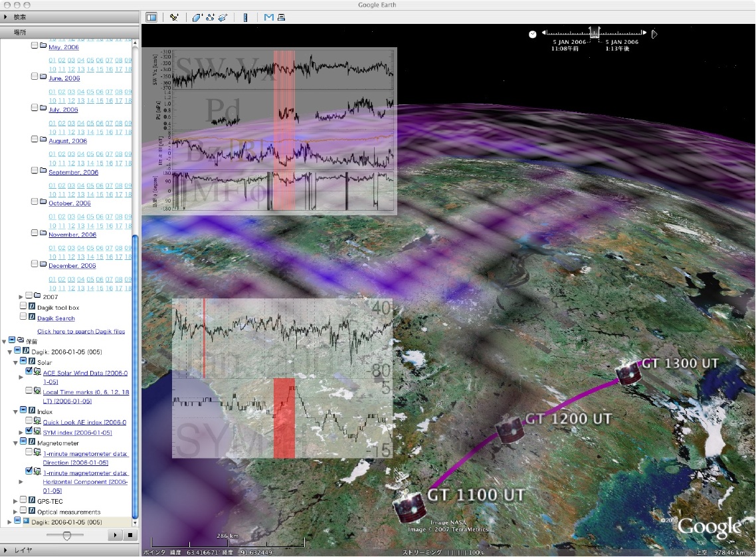Click the ACE Solar Wind Data network link icon
This screenshot has height=557, width=756.
(x=37, y=372)
